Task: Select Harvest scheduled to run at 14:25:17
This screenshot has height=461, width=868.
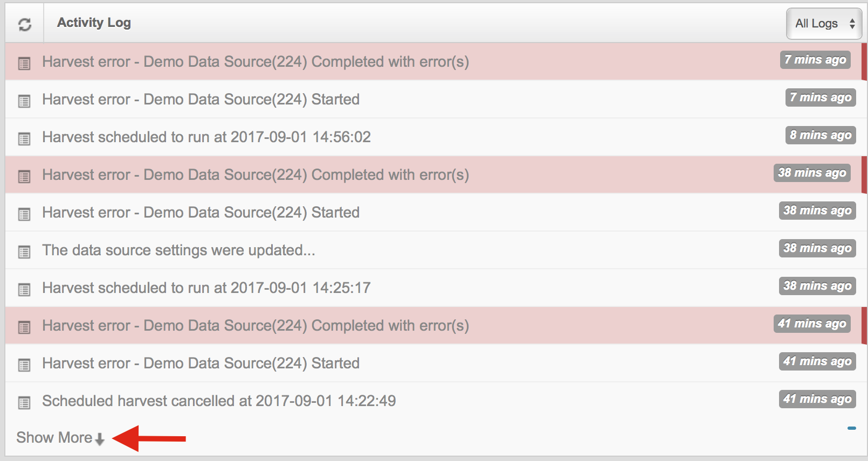Action: point(206,288)
